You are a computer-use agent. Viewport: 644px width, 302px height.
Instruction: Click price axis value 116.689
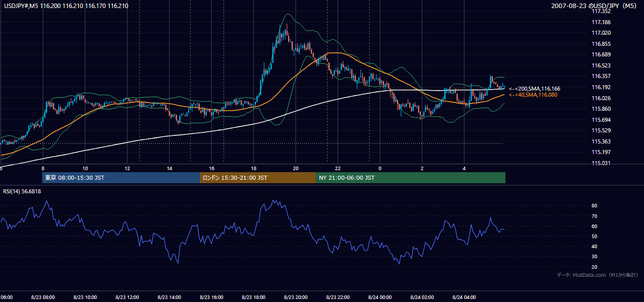click(600, 55)
